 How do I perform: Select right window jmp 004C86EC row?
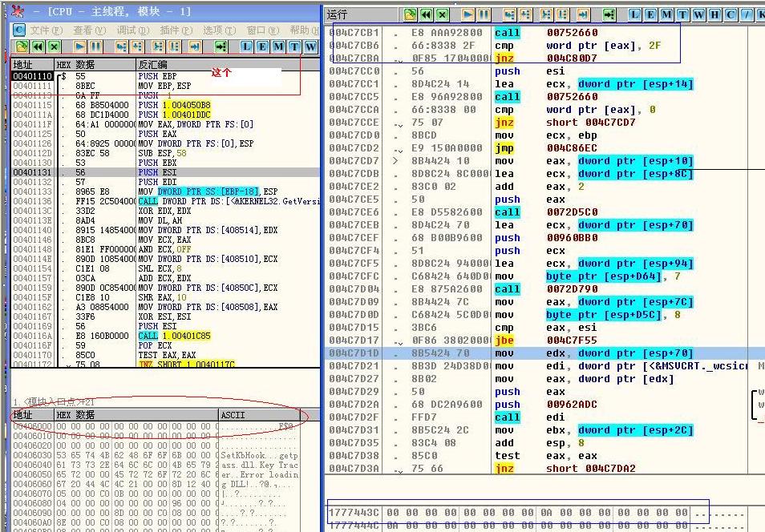[x=545, y=147]
